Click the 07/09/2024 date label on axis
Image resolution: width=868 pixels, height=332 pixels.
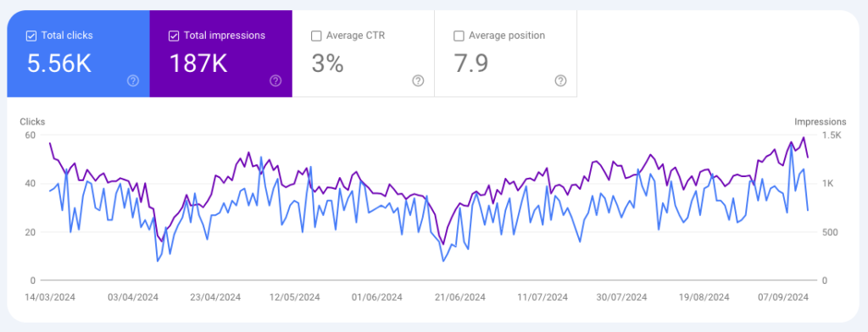tap(783, 297)
